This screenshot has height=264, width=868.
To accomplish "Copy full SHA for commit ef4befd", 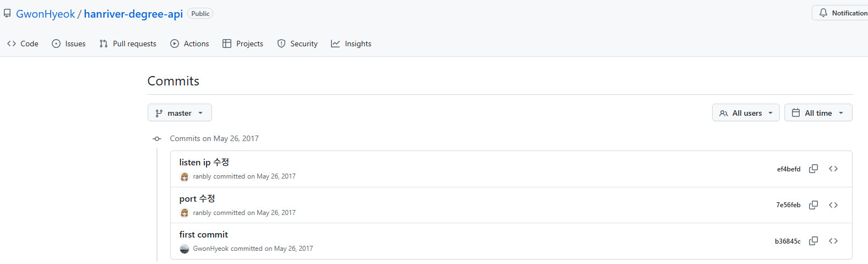I will (813, 169).
